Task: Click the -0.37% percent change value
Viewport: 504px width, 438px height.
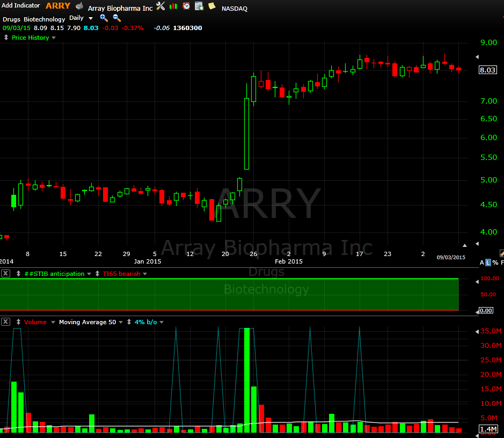Action: [133, 28]
